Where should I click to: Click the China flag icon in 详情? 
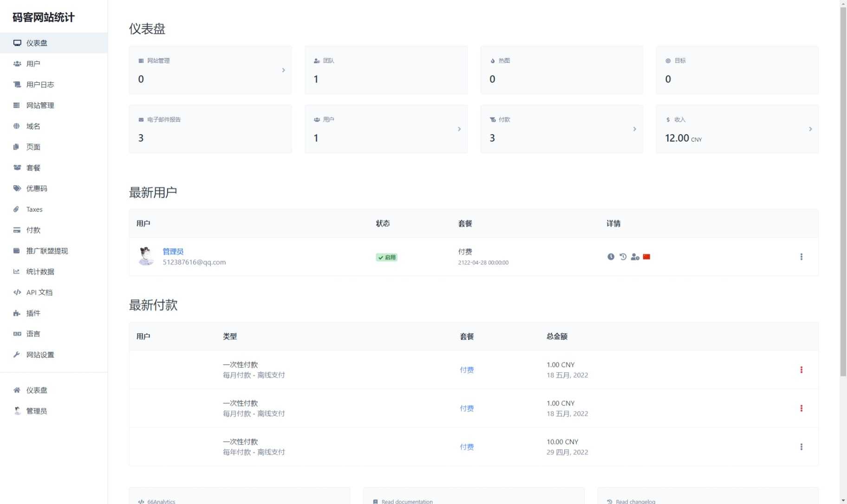(647, 257)
